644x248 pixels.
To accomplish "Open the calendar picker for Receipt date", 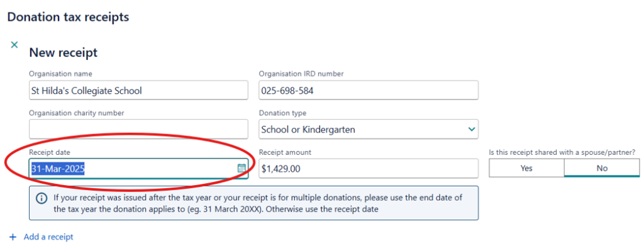I will click(x=241, y=168).
